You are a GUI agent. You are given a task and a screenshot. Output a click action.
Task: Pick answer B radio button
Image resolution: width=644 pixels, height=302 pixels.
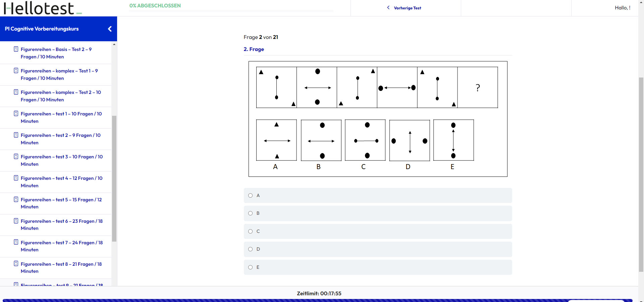point(250,213)
